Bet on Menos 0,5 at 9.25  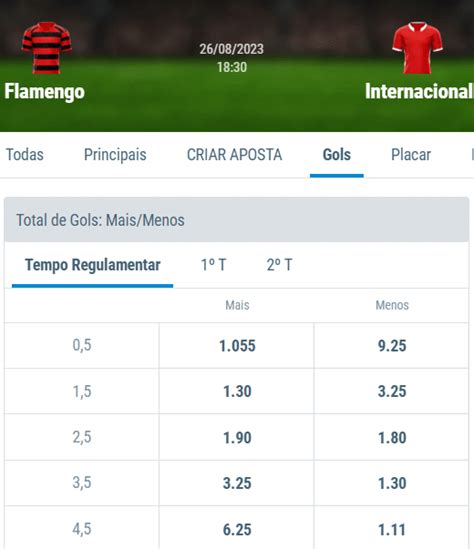tap(391, 346)
